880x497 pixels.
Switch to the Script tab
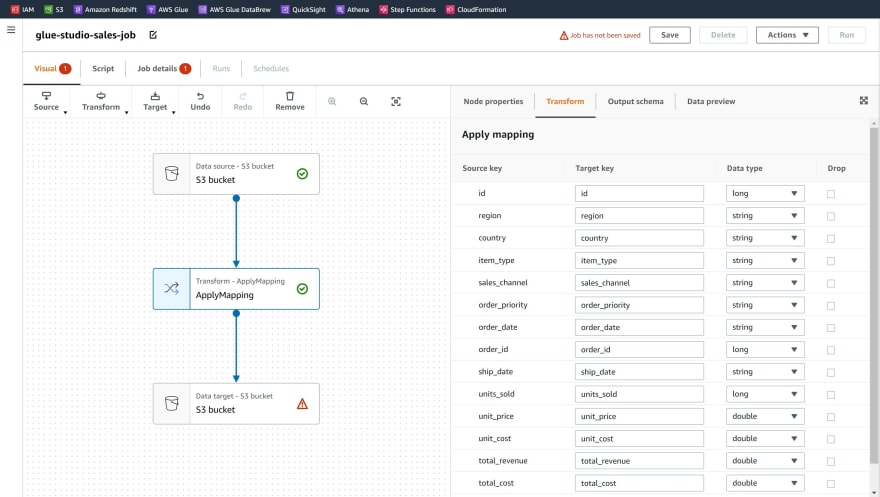[x=103, y=68]
